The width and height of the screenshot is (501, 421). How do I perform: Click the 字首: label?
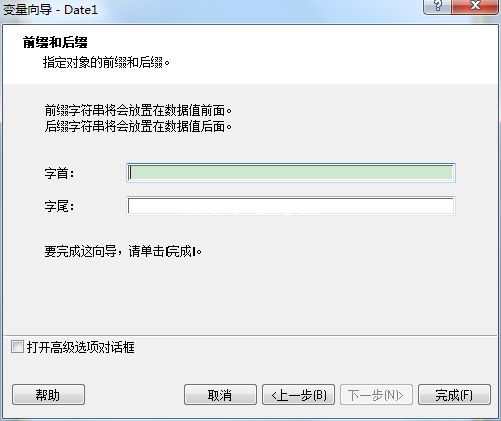pyautogui.click(x=60, y=173)
